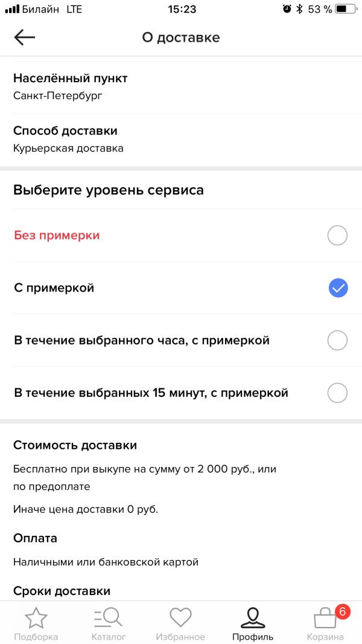Open the Корзина shopping bag icon
The width and height of the screenshot is (362, 644).
click(x=325, y=619)
